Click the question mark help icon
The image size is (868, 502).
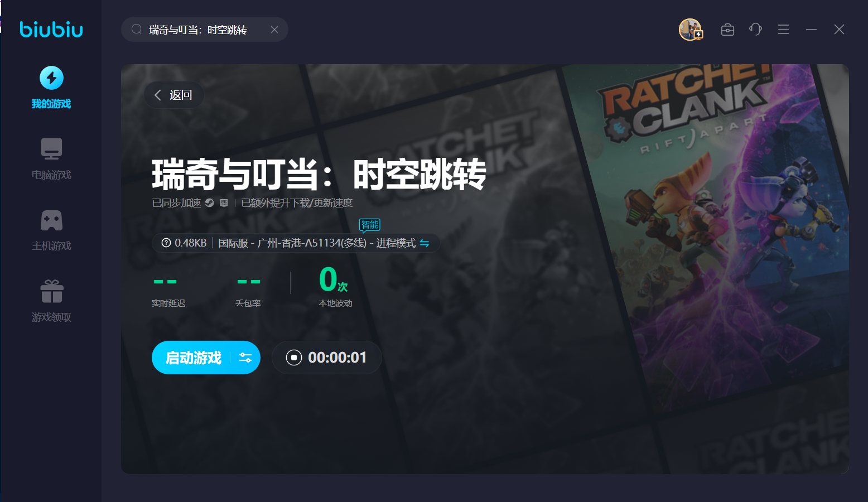(x=166, y=243)
